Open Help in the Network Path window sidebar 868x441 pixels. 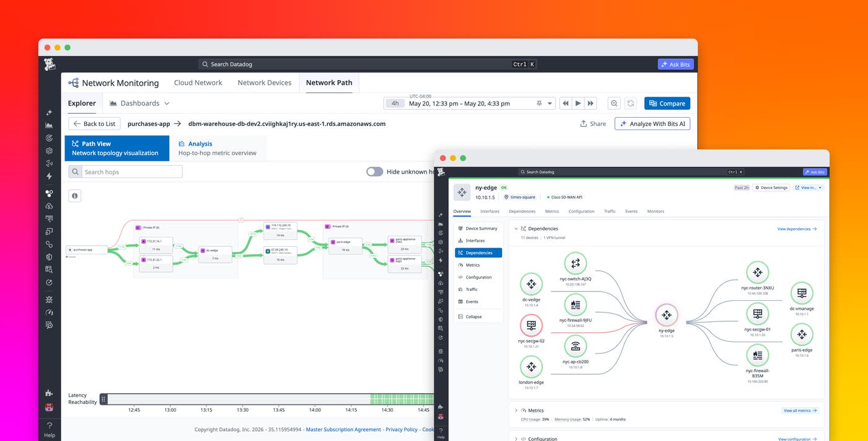click(50, 429)
